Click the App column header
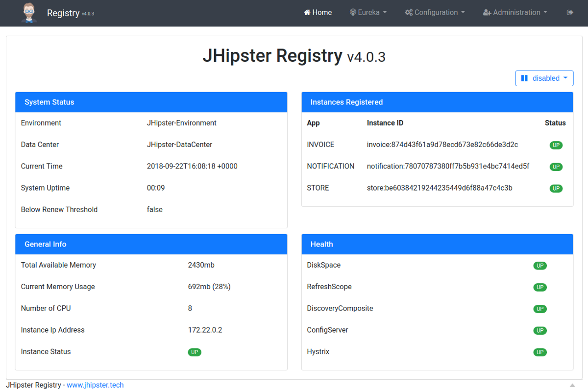Viewport: 588px width, 392px height. click(314, 123)
